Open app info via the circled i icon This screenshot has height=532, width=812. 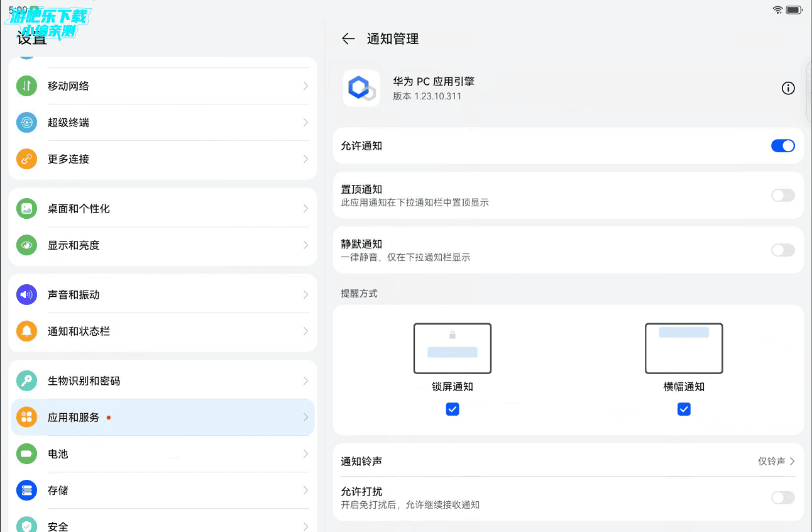point(787,88)
